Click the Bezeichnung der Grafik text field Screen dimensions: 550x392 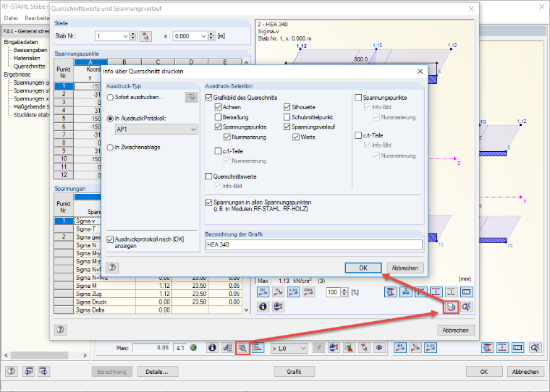click(x=314, y=244)
